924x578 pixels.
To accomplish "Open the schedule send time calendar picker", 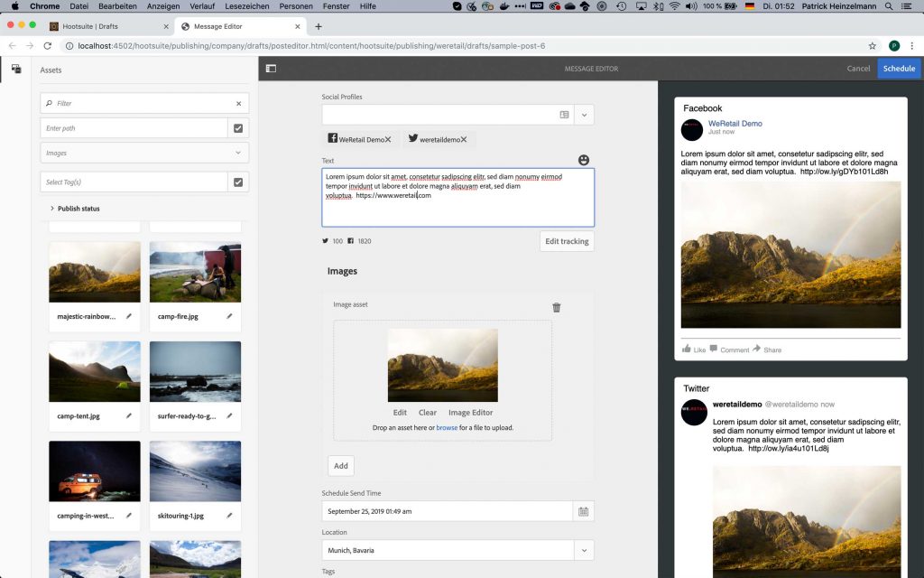I will click(583, 511).
